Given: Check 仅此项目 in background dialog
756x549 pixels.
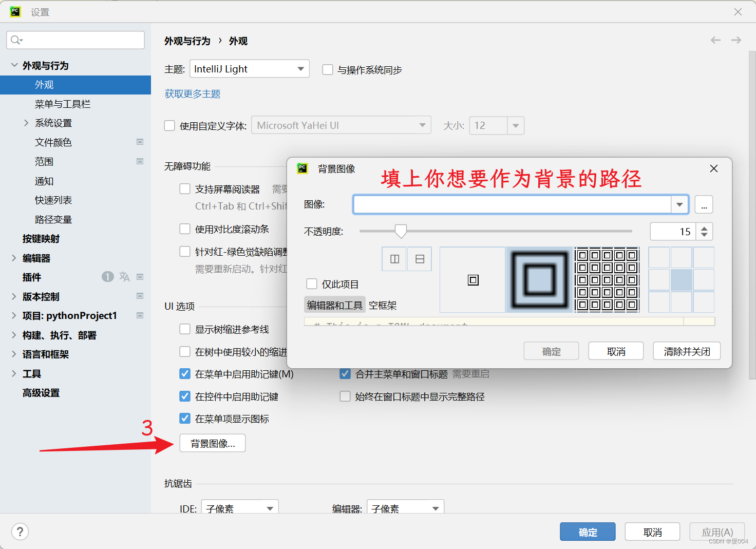Looking at the screenshot, I should coord(312,284).
